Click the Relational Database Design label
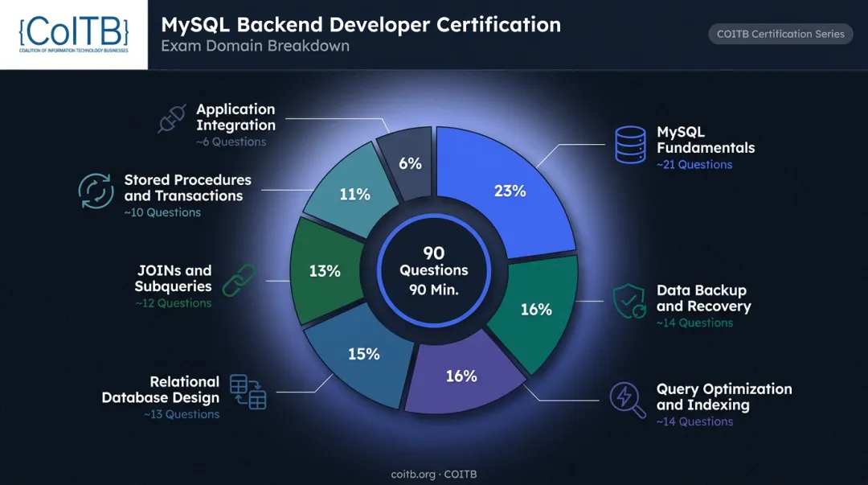This screenshot has width=868, height=485. [x=161, y=389]
